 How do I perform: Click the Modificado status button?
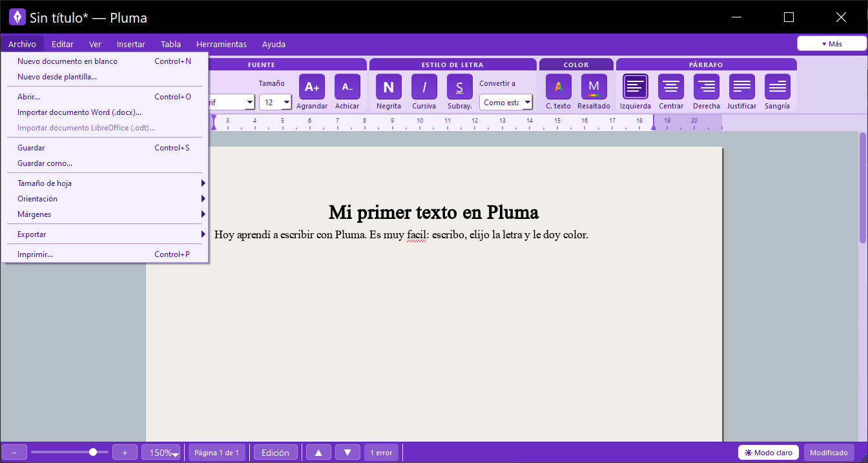coord(829,453)
